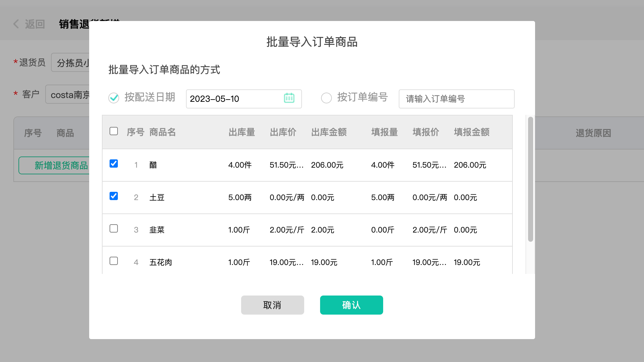644x362 pixels.
Task: Uncheck the 土豆 row checkbox
Action: coord(114,196)
